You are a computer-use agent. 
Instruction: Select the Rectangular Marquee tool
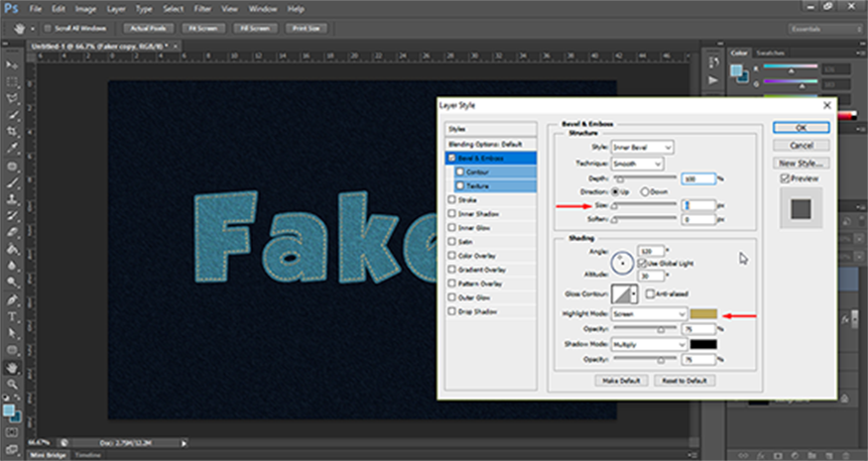12,81
